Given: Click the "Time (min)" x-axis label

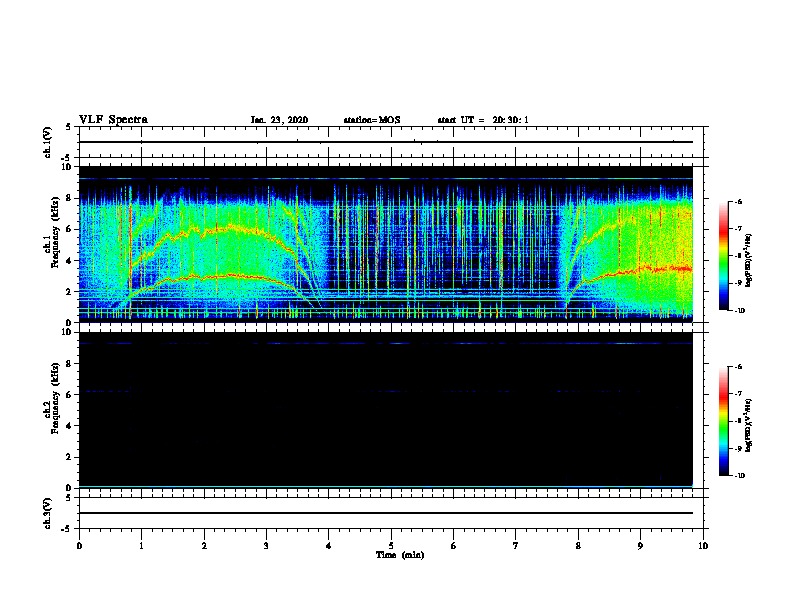Looking at the screenshot, I should [x=400, y=555].
